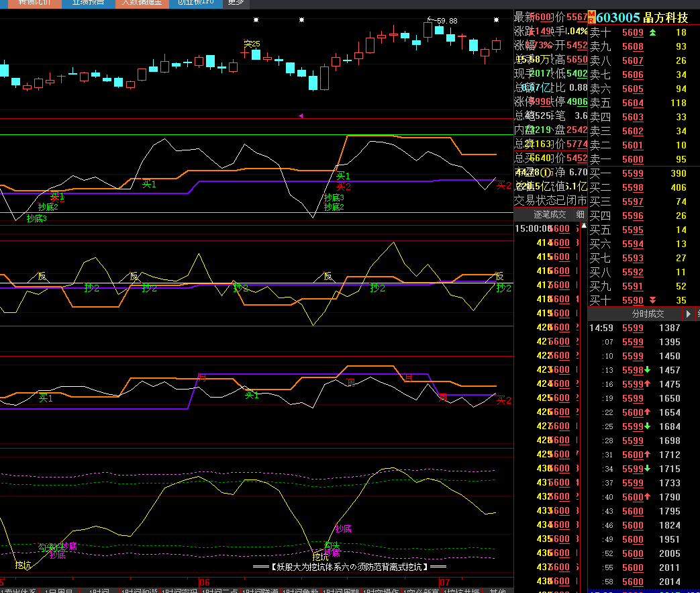Click the play triangle next to 分时成交

[x=689, y=314]
